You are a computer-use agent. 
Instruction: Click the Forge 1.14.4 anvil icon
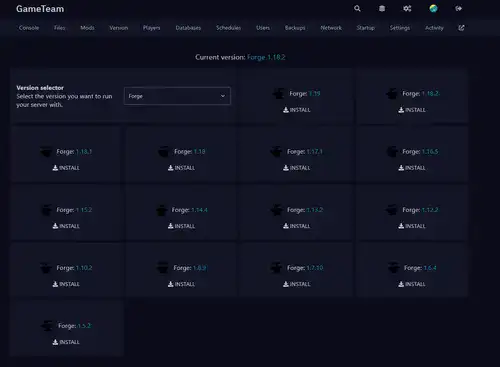(x=162, y=210)
